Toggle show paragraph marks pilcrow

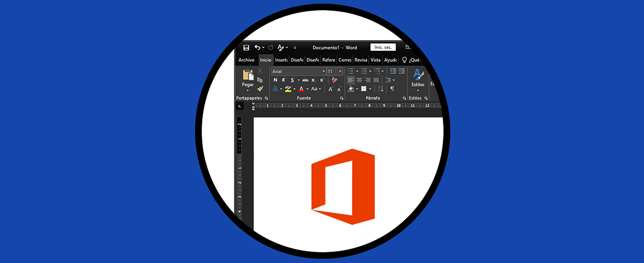(x=392, y=89)
